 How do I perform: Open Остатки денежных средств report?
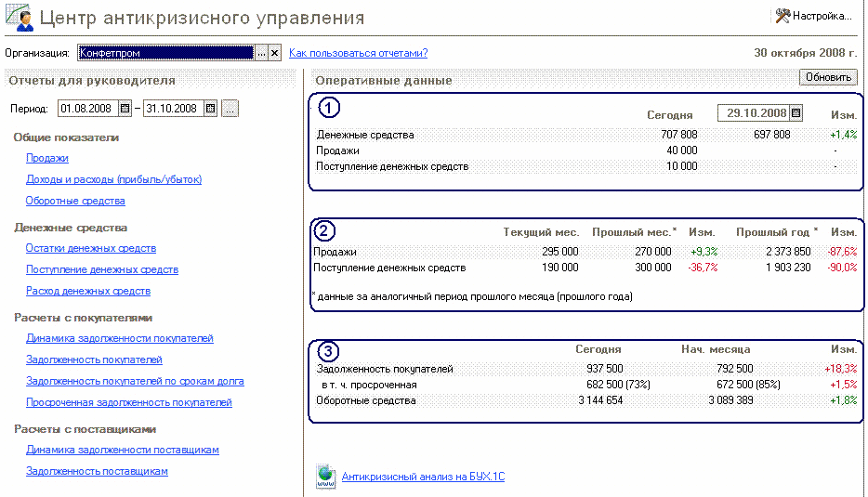tap(91, 249)
